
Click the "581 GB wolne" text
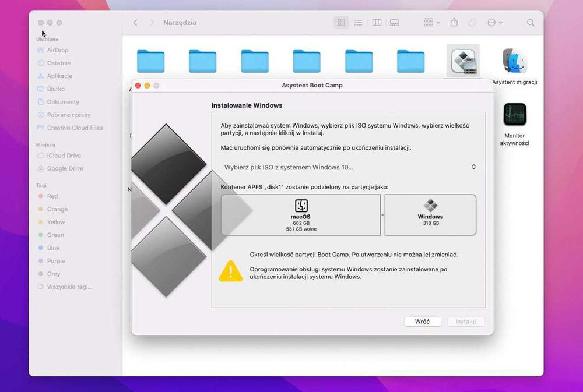tap(301, 229)
